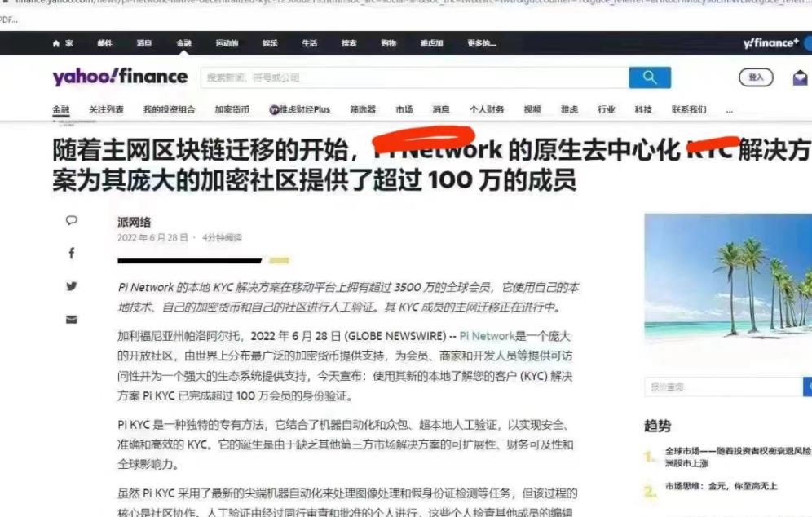The width and height of the screenshot is (812, 517).
Task: Click into the main search field
Action: pyautogui.click(x=415, y=77)
